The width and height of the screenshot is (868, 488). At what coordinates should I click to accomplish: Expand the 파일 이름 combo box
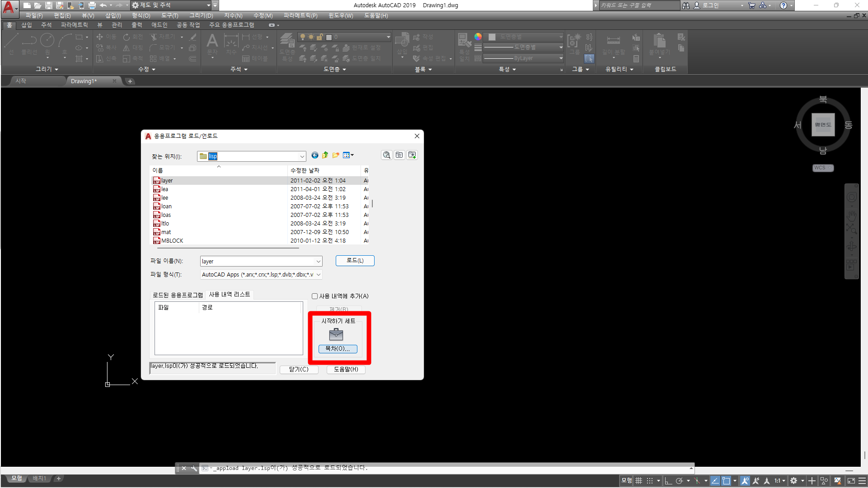319,262
